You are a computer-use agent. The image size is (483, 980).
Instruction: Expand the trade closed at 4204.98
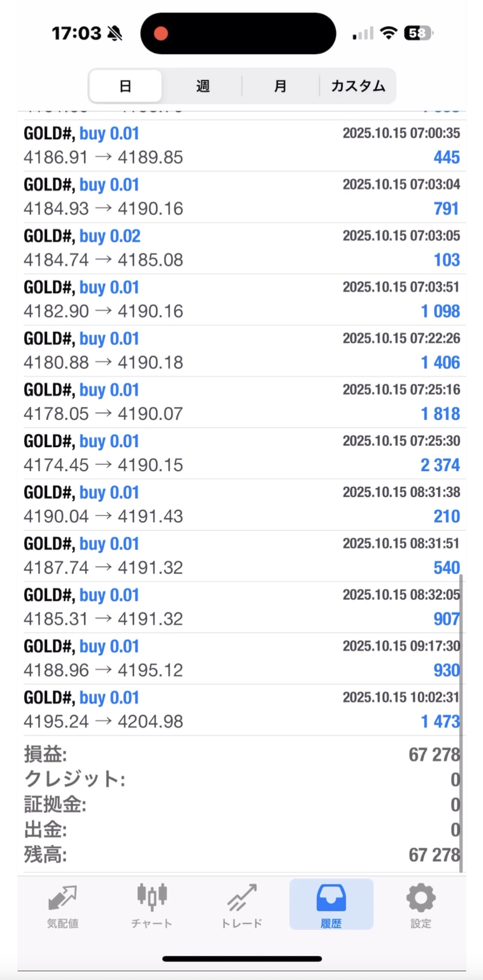242,710
